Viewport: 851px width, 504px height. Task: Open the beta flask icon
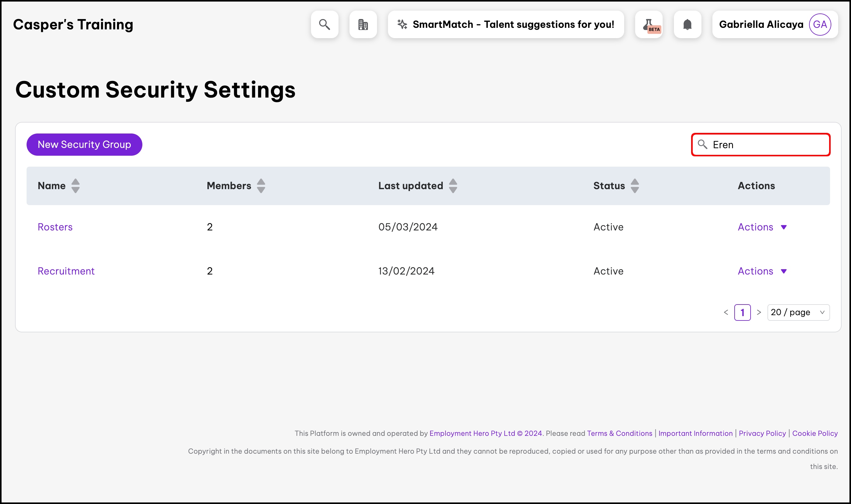649,24
